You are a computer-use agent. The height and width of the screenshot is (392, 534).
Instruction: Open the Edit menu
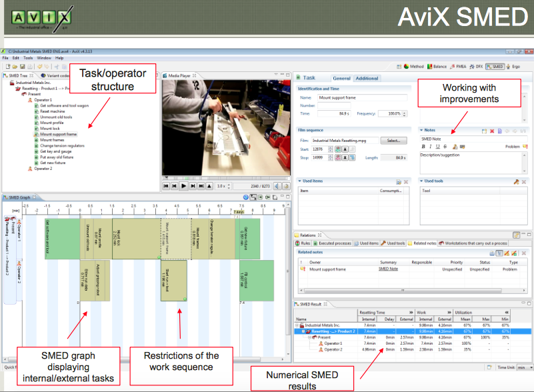pos(15,58)
